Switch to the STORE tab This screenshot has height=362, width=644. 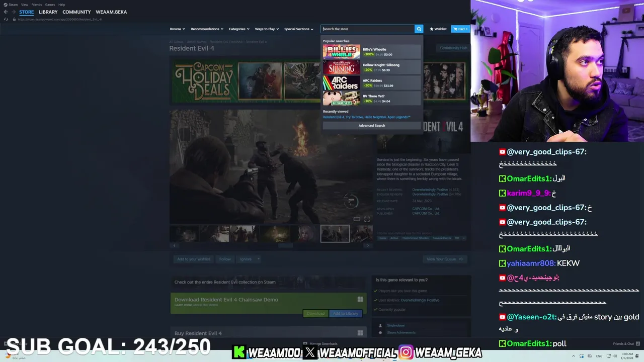pos(27,12)
